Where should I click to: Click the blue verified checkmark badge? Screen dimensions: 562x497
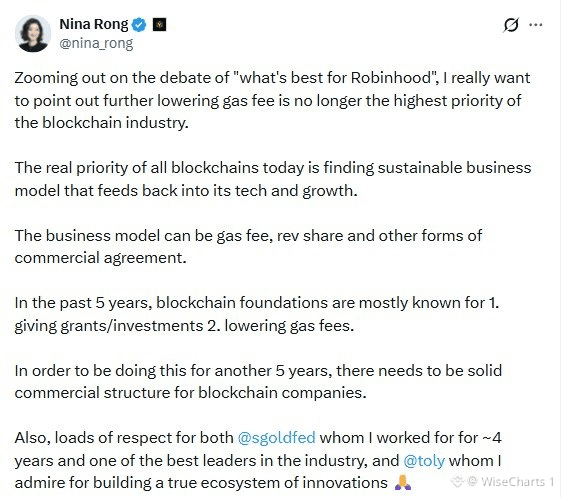pyautogui.click(x=139, y=25)
